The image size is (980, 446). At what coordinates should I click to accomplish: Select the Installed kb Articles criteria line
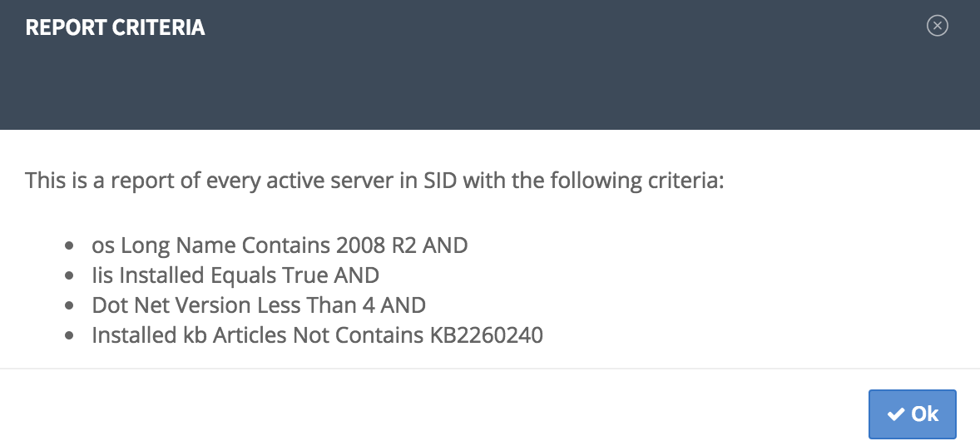318,335
